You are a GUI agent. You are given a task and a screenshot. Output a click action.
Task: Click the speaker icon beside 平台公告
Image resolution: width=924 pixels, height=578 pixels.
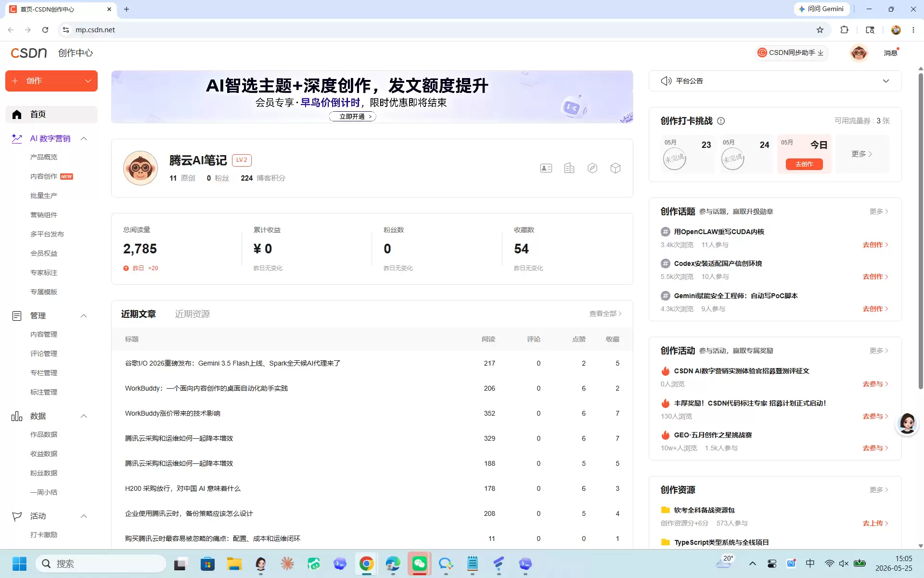pyautogui.click(x=666, y=81)
